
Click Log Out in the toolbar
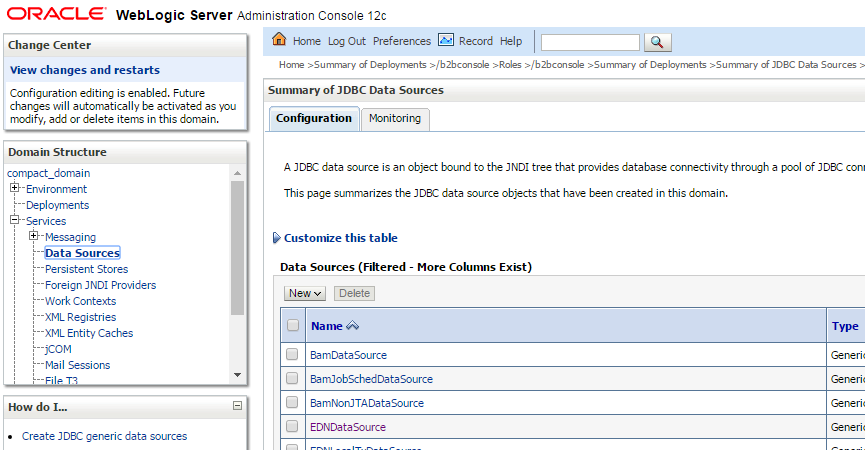click(347, 41)
